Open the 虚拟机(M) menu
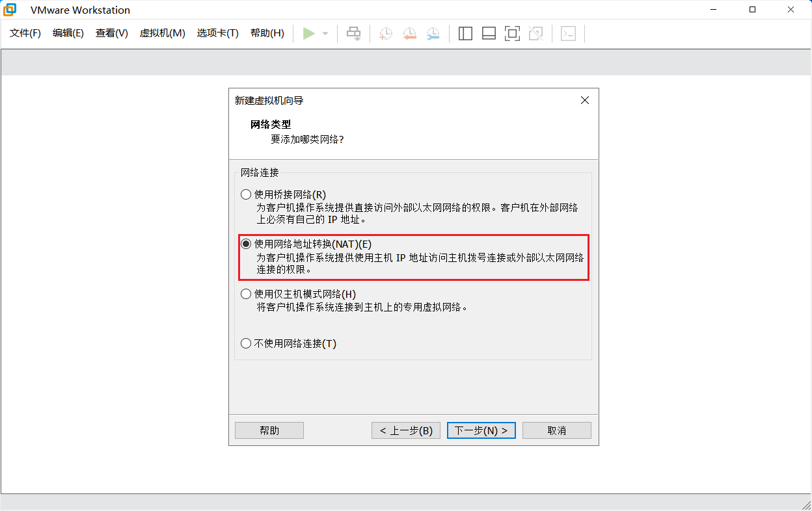This screenshot has height=511, width=812. (162, 33)
